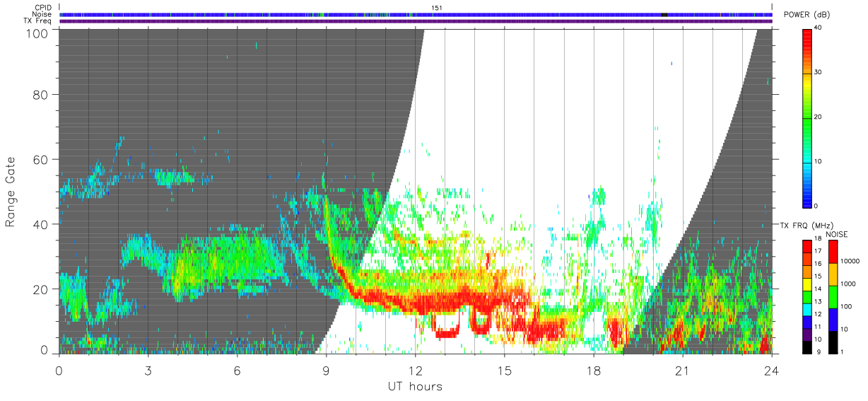
Task: Click range gate tick label 80
Action: [x=40, y=95]
